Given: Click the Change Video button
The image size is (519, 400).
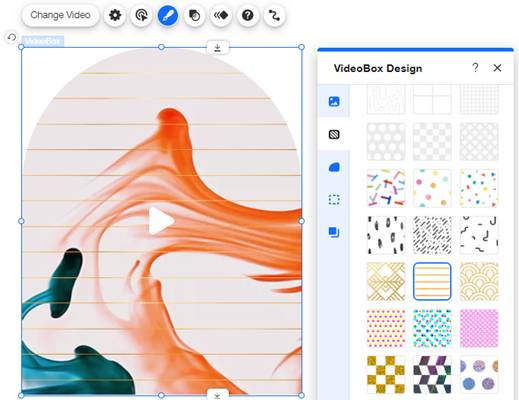Looking at the screenshot, I should 60,15.
